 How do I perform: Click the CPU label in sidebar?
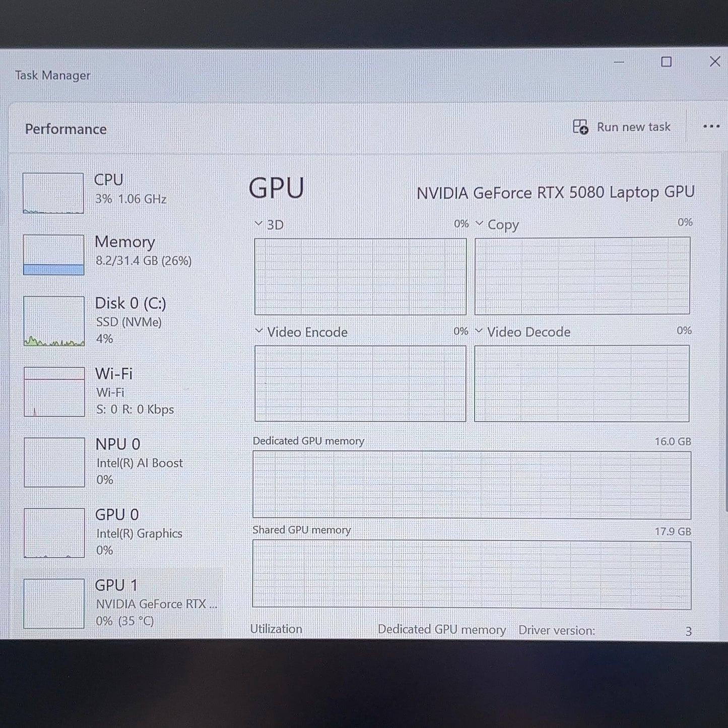(108, 179)
